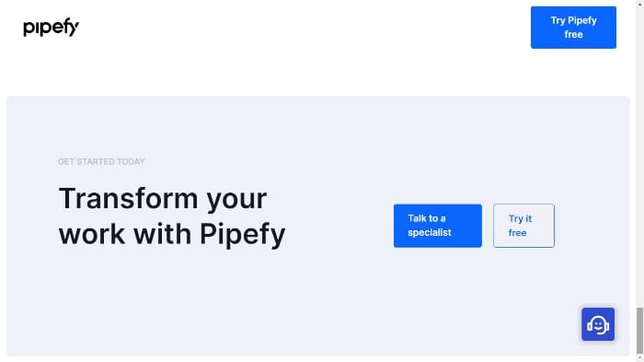Click the outlined Try it free button
Image resolution: width=644 pixels, height=362 pixels.
coord(523,226)
